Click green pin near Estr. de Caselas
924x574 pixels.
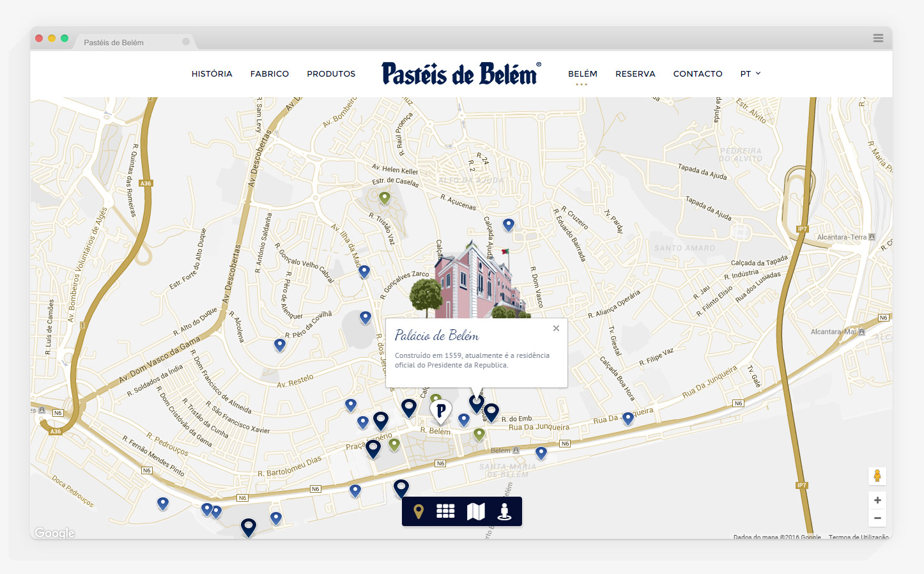pos(385,198)
